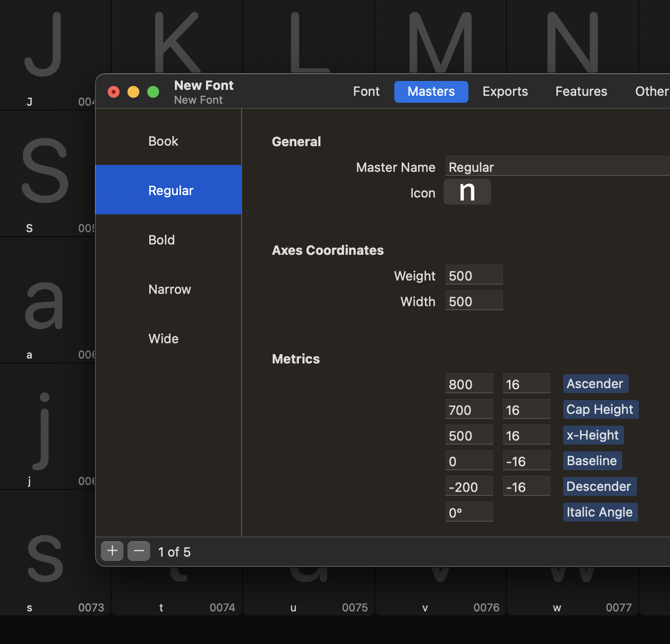Choose the Bold master
Image resolution: width=670 pixels, height=644 pixels.
coord(168,240)
